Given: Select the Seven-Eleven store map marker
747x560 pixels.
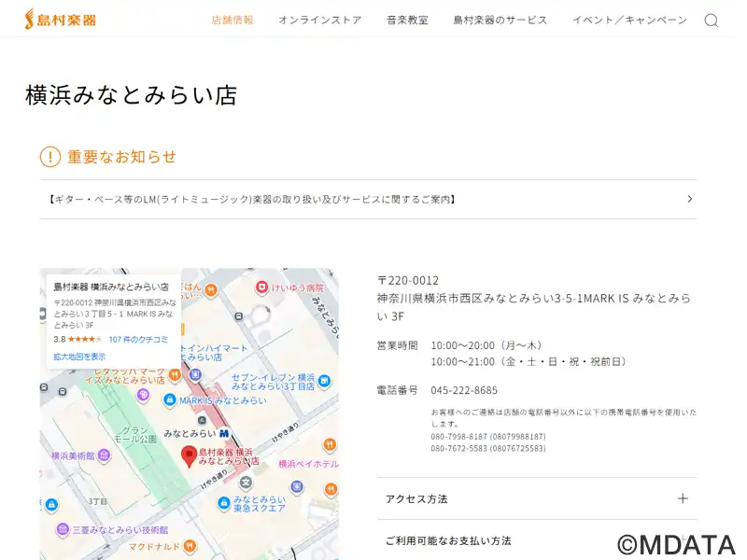Looking at the screenshot, I should tap(323, 381).
